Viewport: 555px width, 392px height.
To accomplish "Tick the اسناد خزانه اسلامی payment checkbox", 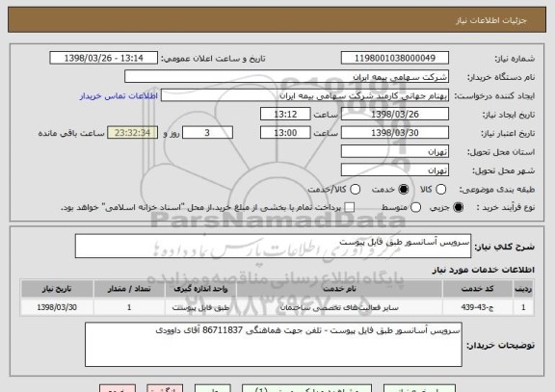I will tap(350, 207).
